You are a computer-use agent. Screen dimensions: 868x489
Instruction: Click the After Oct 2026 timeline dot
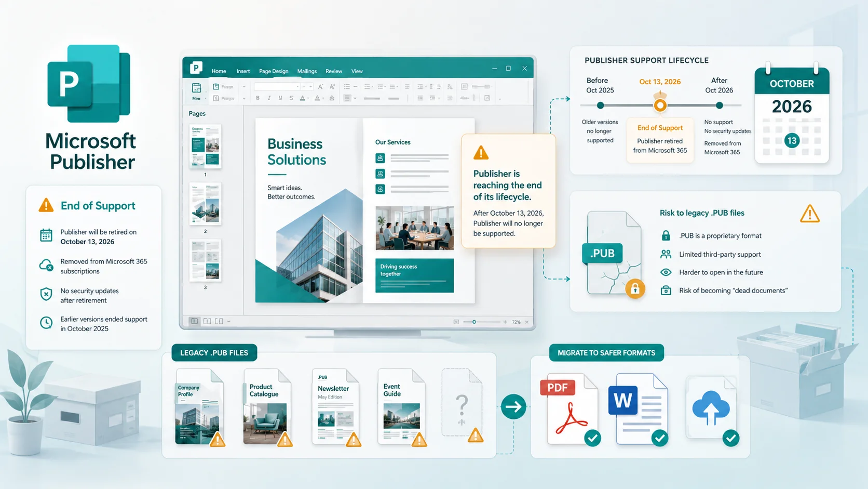click(720, 105)
